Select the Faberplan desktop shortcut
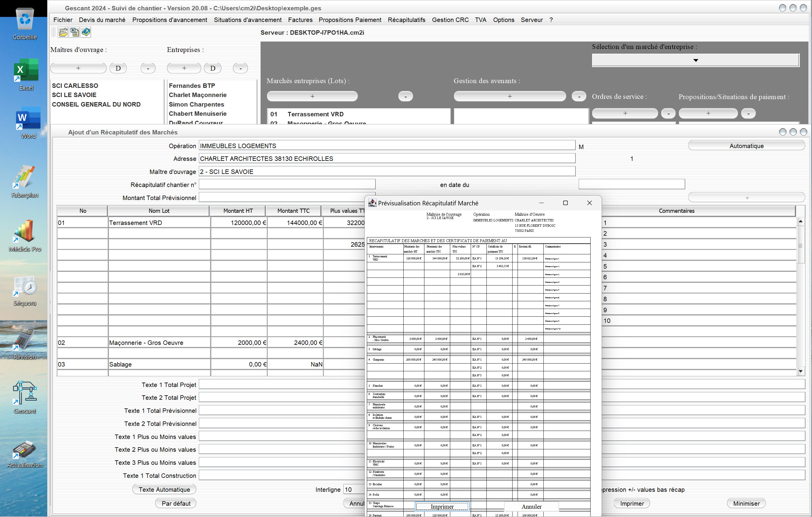Image resolution: width=812 pixels, height=517 pixels. 25,181
